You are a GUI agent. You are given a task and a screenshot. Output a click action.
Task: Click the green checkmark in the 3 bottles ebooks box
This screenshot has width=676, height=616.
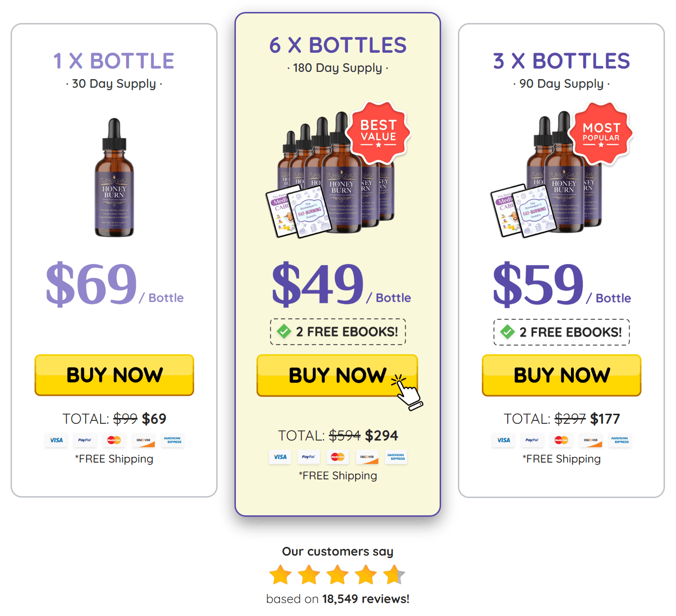[508, 332]
